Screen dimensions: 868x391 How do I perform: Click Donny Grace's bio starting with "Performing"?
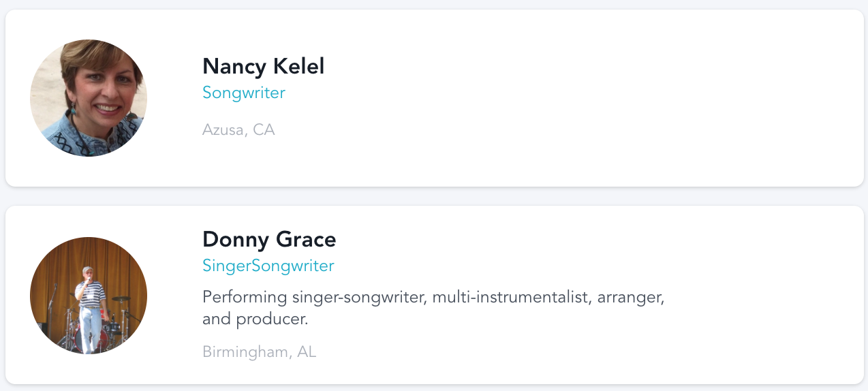(x=433, y=308)
